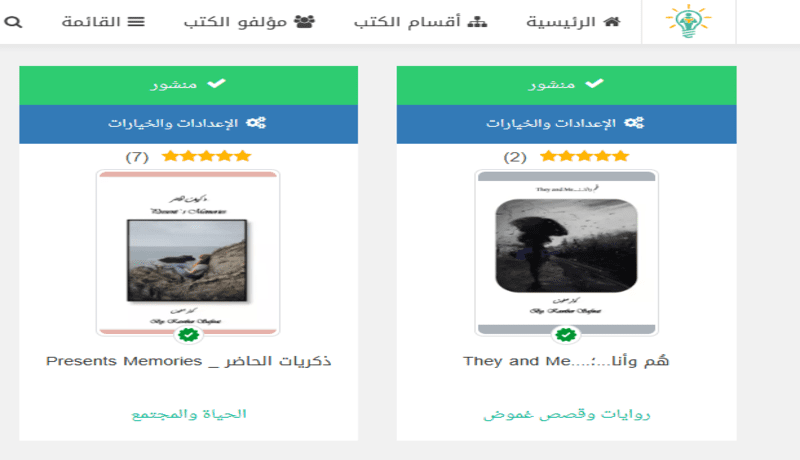Viewport: 800px width, 460px height.
Task: Expand الإعدادات والخيارات for Presents Memories
Action: 188,124
